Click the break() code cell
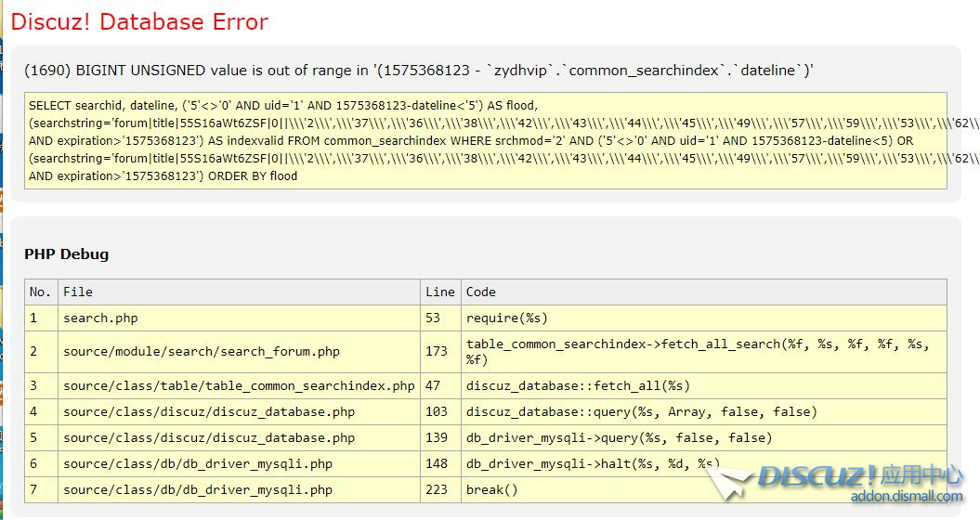Image resolution: width=980 pixels, height=520 pixels. [704, 490]
